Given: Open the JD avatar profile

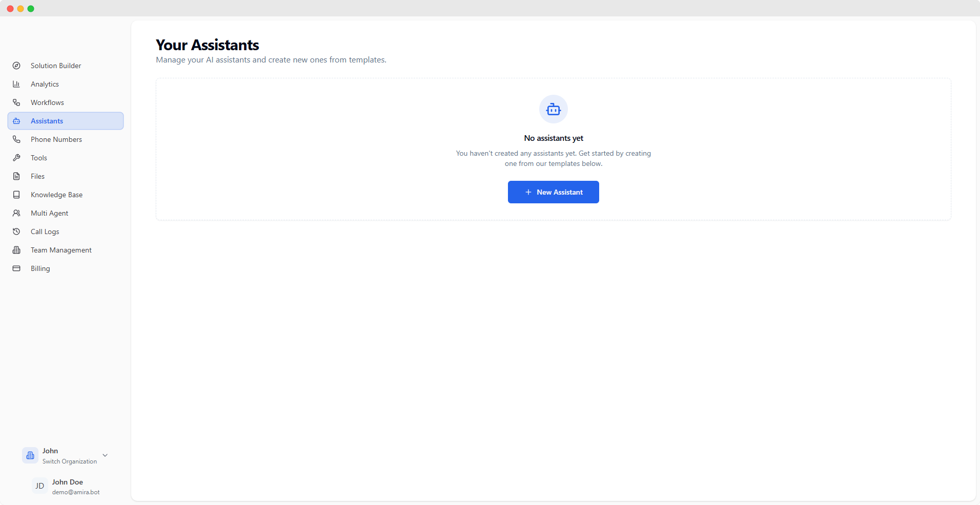Looking at the screenshot, I should coord(39,486).
